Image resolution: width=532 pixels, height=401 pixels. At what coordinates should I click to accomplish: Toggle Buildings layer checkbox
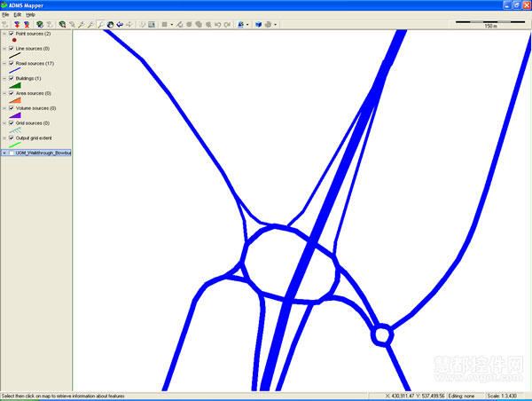tap(12, 78)
